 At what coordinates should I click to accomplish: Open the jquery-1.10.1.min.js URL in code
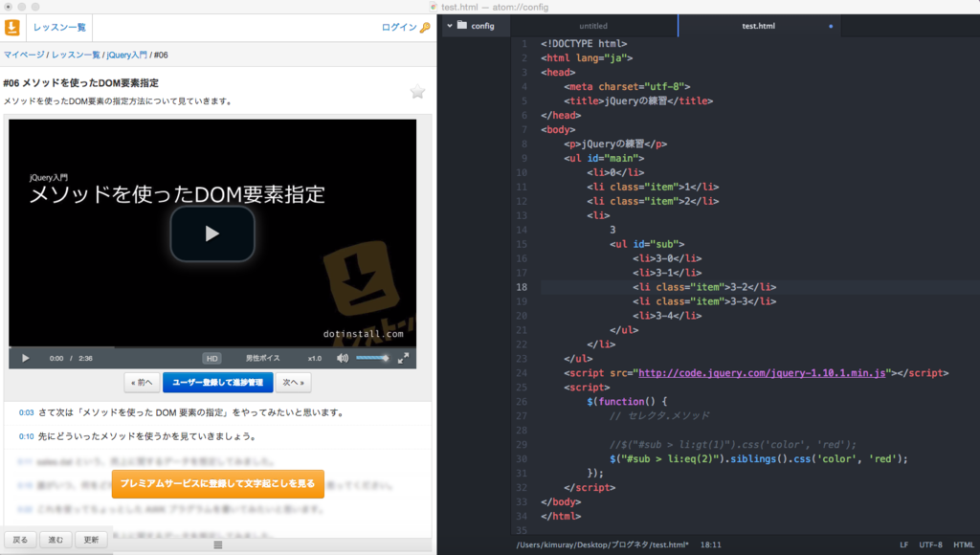(x=762, y=373)
